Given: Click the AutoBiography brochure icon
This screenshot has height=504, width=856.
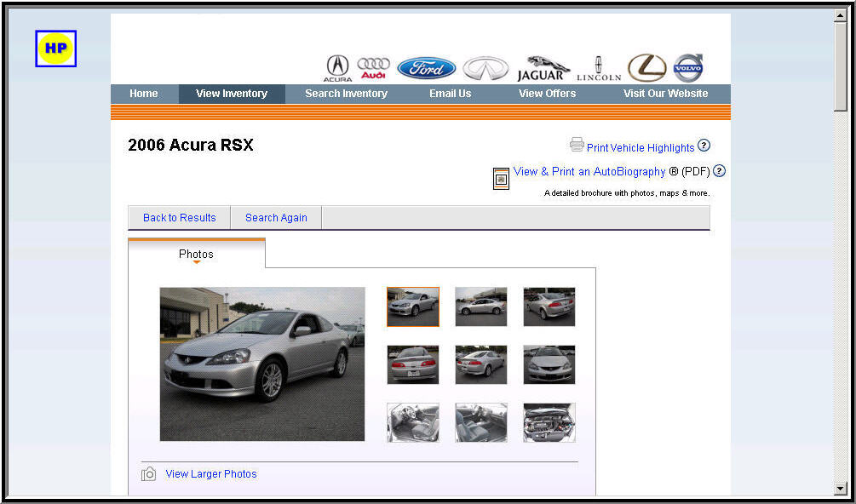Looking at the screenshot, I should (501, 179).
